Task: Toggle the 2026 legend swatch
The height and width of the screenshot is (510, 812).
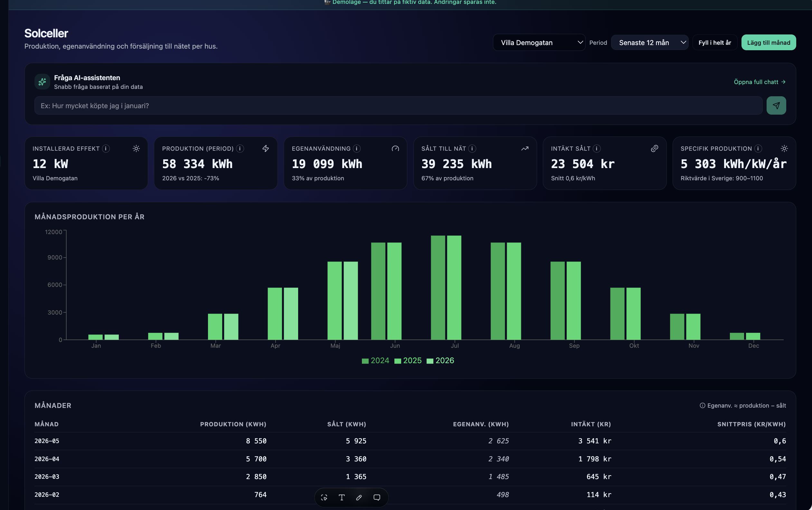Action: click(430, 361)
